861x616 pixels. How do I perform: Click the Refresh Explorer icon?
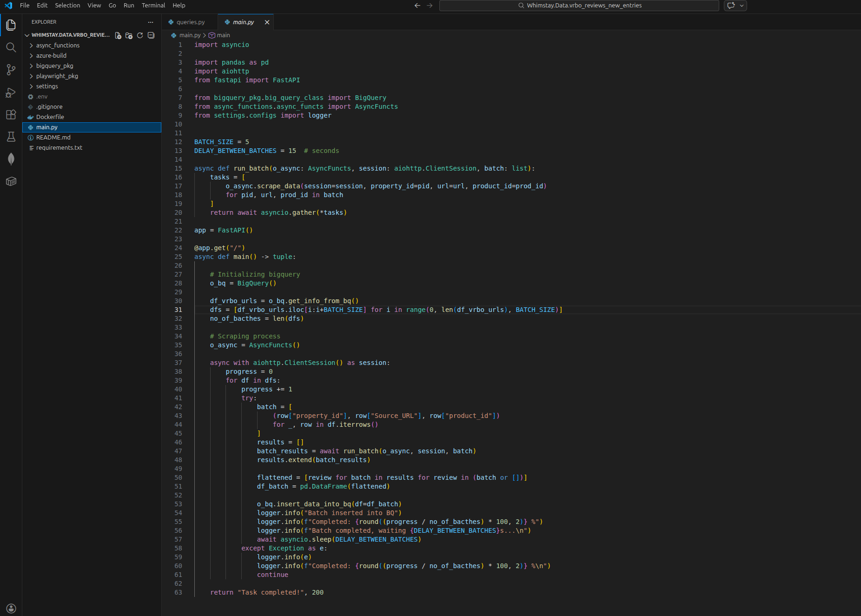click(x=140, y=35)
